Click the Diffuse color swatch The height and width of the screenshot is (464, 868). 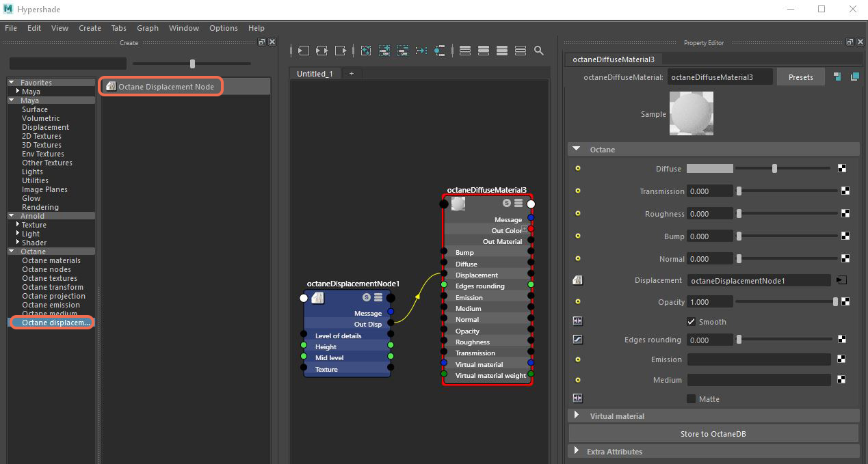tap(709, 169)
